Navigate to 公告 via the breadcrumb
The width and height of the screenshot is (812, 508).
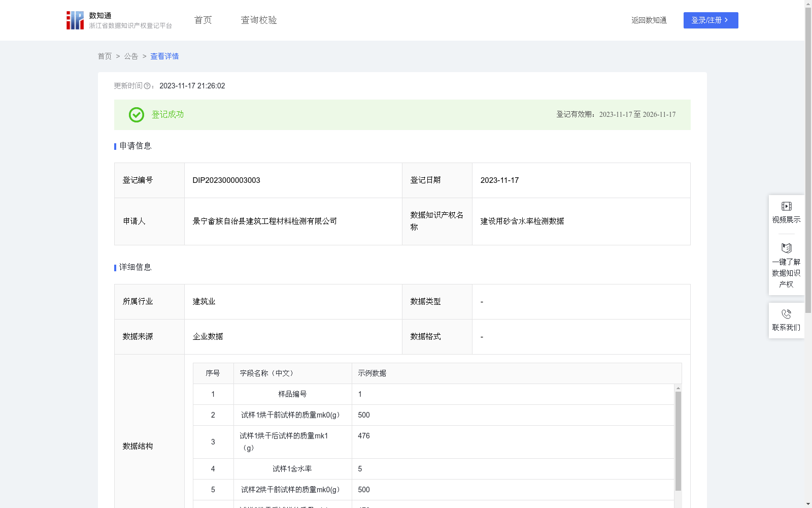131,56
